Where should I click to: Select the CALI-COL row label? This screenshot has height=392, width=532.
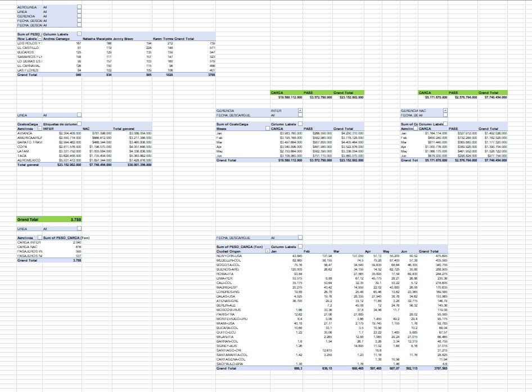[x=224, y=283]
